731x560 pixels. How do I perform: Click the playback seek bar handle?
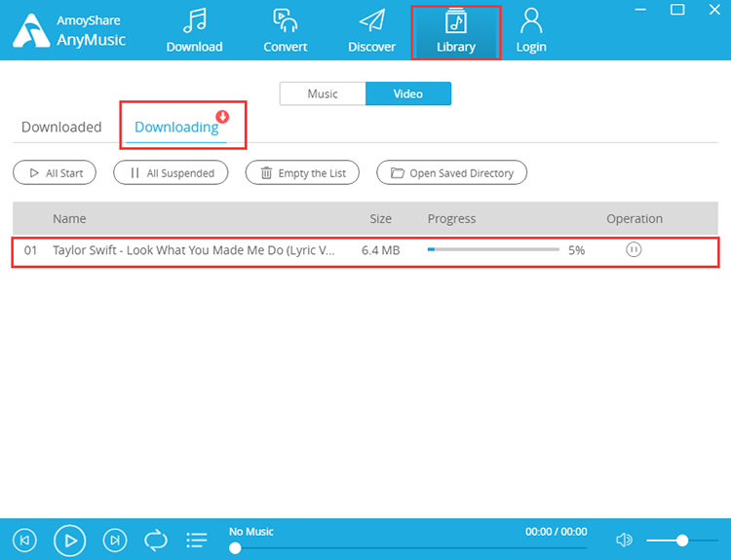[x=235, y=548]
